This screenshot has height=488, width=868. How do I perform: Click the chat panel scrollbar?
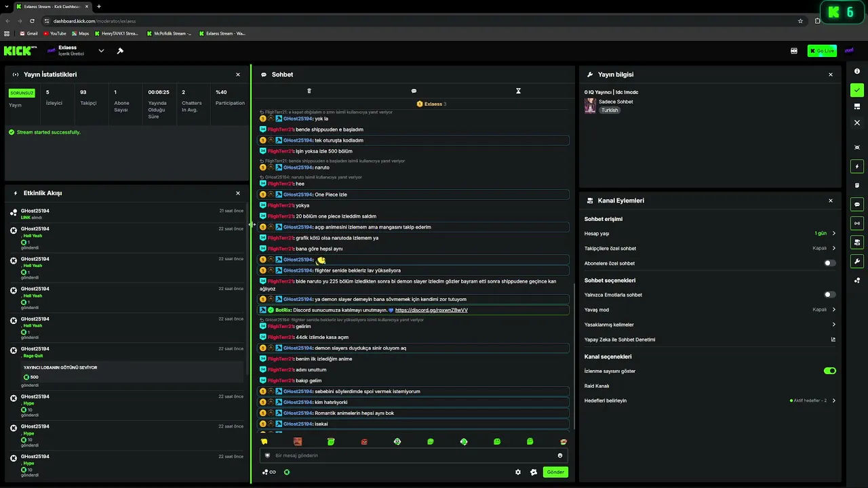pyautogui.click(x=574, y=356)
